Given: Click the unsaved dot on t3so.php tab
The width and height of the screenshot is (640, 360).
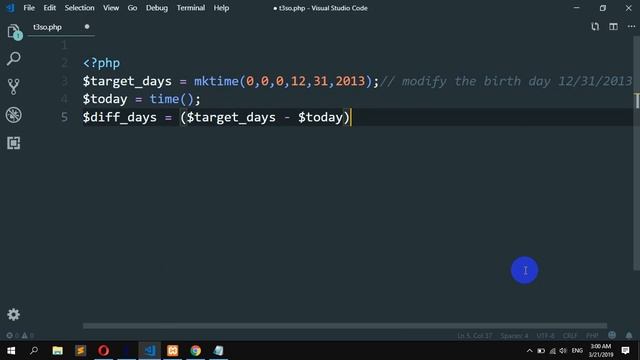Looking at the screenshot, I should 87,27.
